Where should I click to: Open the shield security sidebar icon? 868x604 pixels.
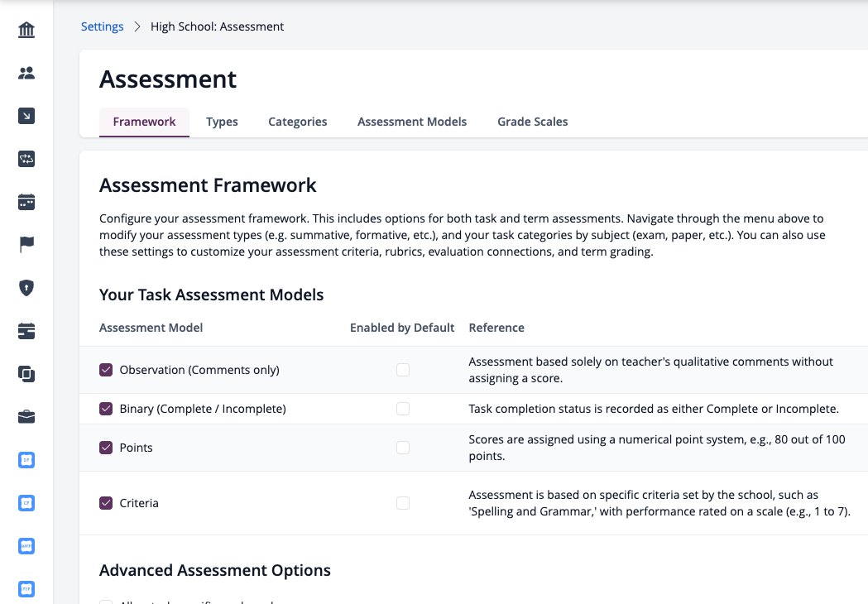(26, 288)
